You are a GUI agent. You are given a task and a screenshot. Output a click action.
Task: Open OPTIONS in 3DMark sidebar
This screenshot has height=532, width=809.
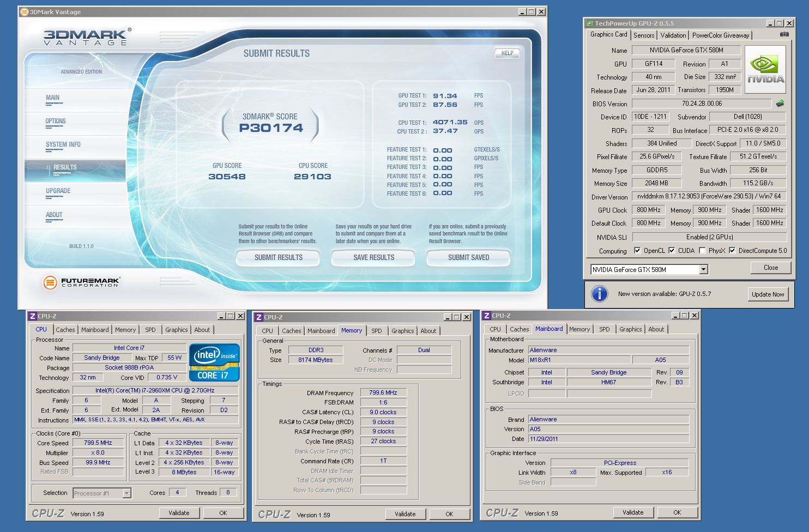(56, 121)
